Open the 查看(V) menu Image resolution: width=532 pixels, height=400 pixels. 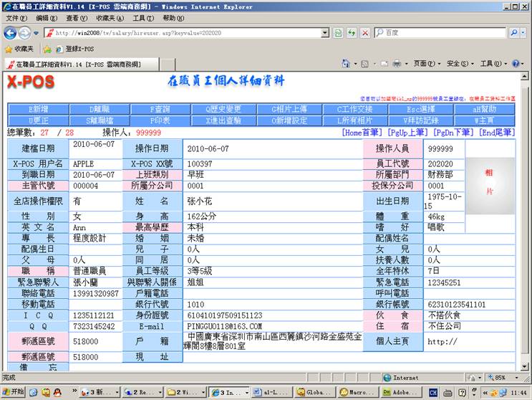coord(77,18)
